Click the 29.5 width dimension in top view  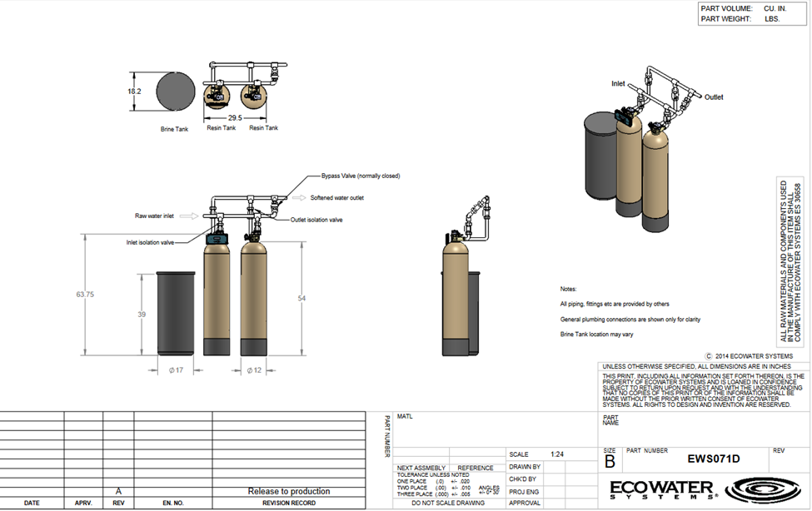235,117
